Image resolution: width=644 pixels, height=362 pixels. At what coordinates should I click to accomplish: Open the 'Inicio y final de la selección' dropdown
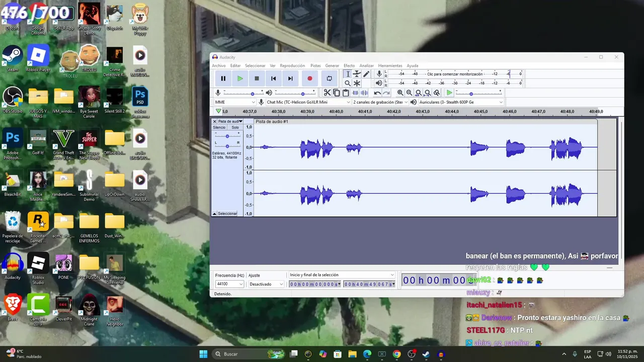point(342,275)
